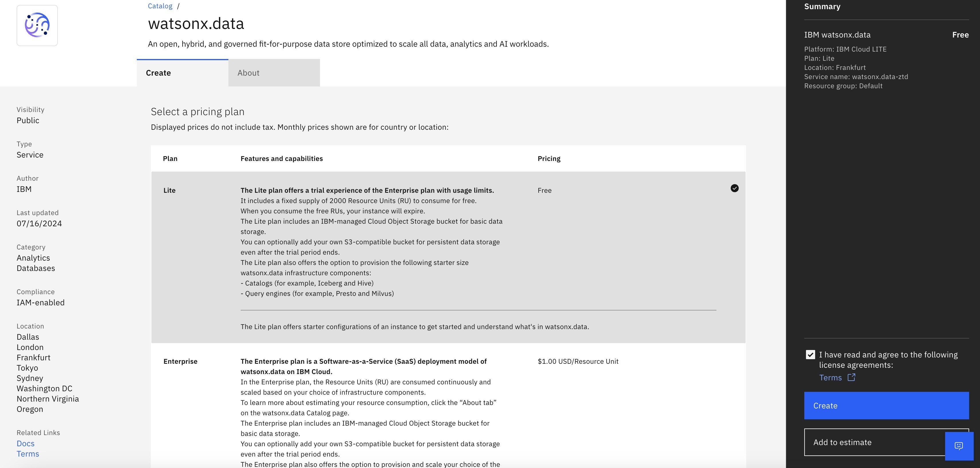This screenshot has width=980, height=468.
Task: Toggle the license agreement checkbox
Action: click(x=810, y=354)
